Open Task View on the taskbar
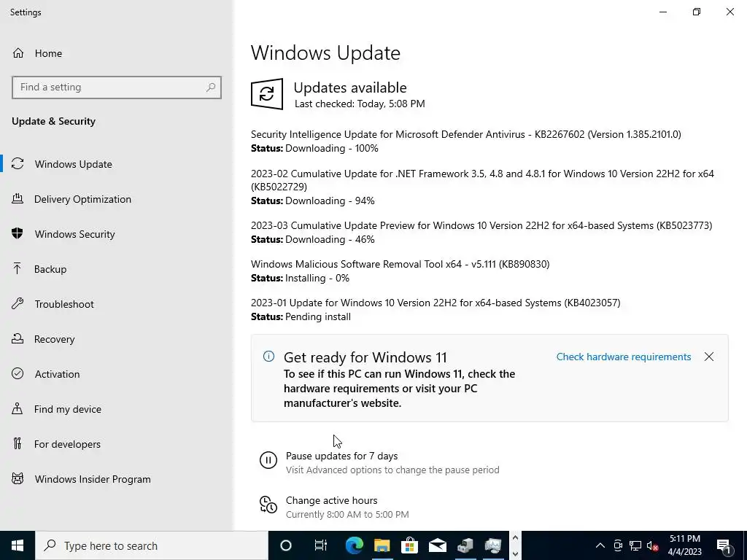 point(321,545)
